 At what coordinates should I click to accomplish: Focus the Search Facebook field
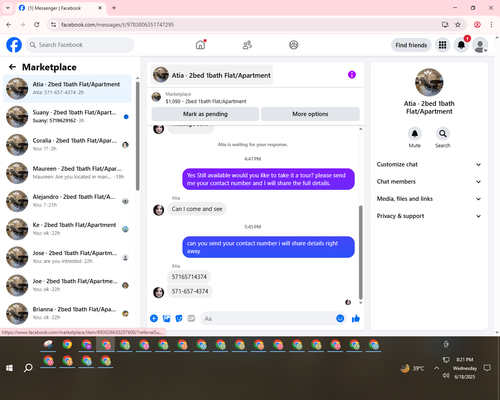point(80,45)
